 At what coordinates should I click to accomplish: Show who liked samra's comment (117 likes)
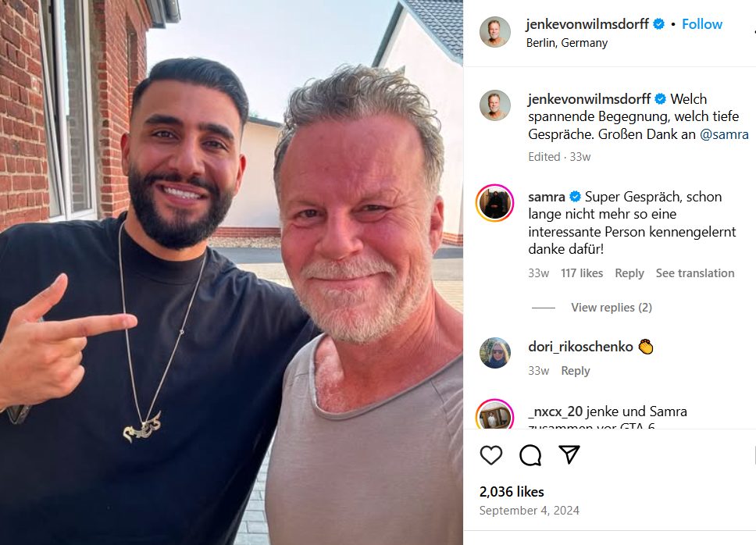pyautogui.click(x=582, y=273)
